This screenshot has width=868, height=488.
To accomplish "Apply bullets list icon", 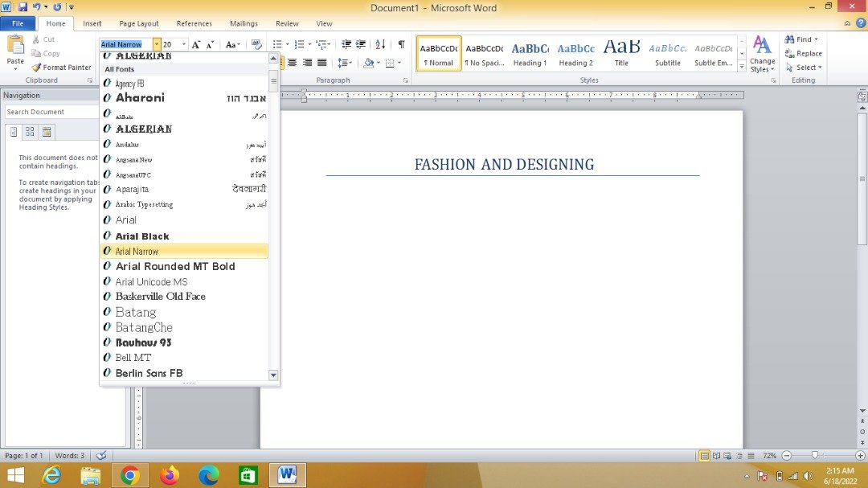I will point(277,44).
